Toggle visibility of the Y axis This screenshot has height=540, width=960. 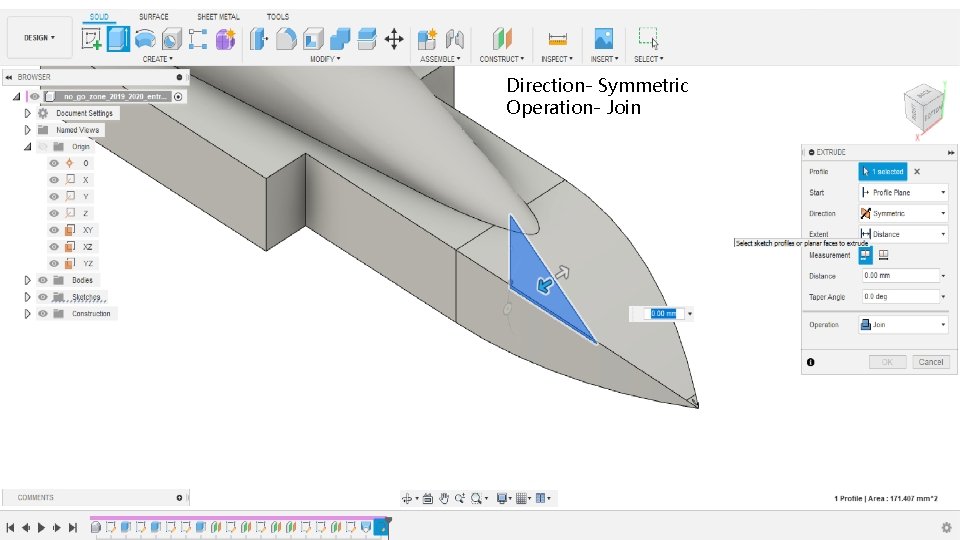click(x=54, y=197)
